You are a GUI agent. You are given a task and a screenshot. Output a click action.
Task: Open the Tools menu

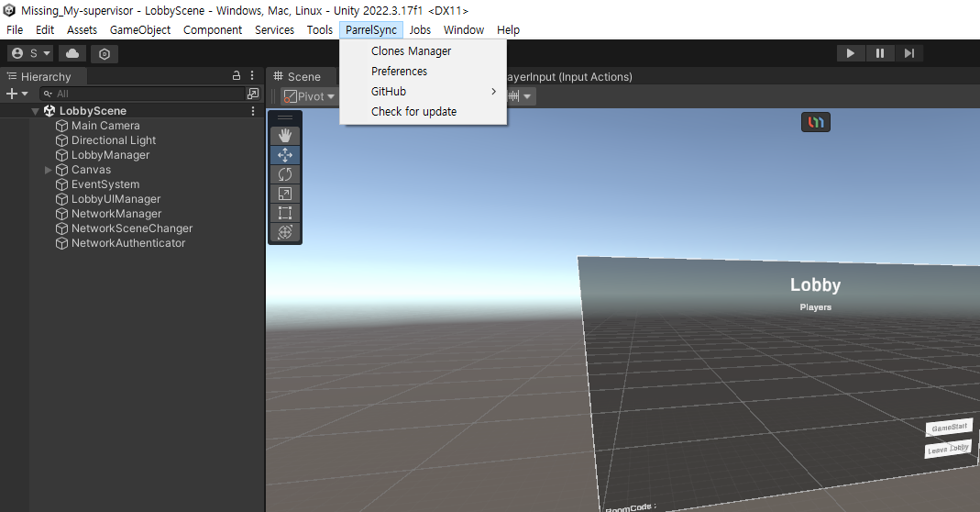(x=319, y=30)
